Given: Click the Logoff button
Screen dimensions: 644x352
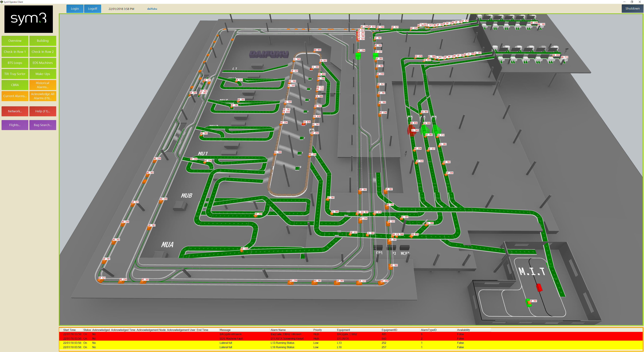Looking at the screenshot, I should [92, 9].
